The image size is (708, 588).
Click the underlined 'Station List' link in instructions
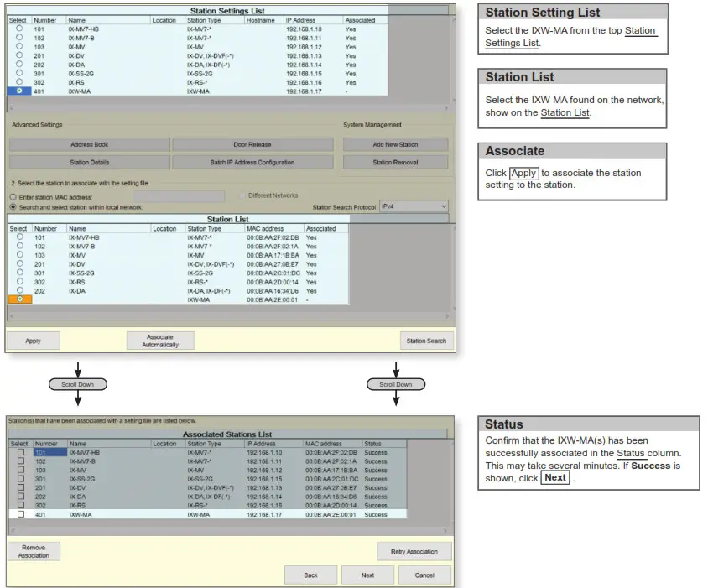[565, 112]
